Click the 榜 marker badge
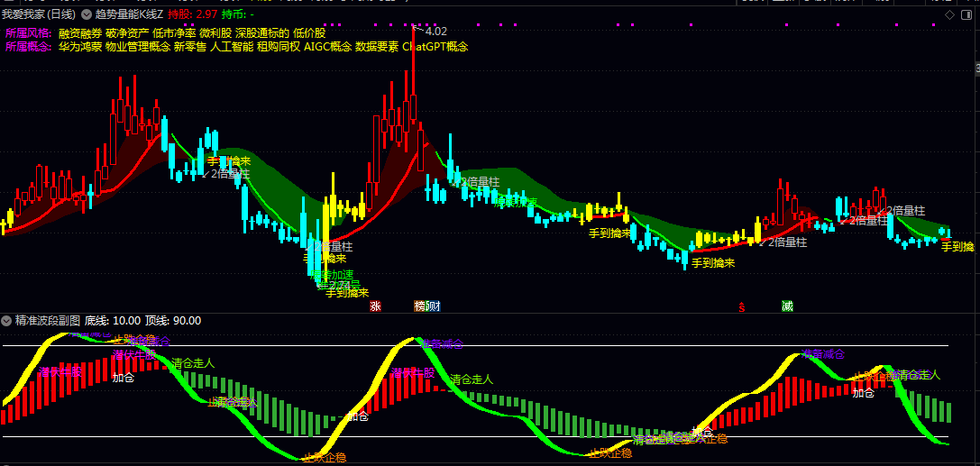Viewport: 980px width, 466px height. [420, 306]
